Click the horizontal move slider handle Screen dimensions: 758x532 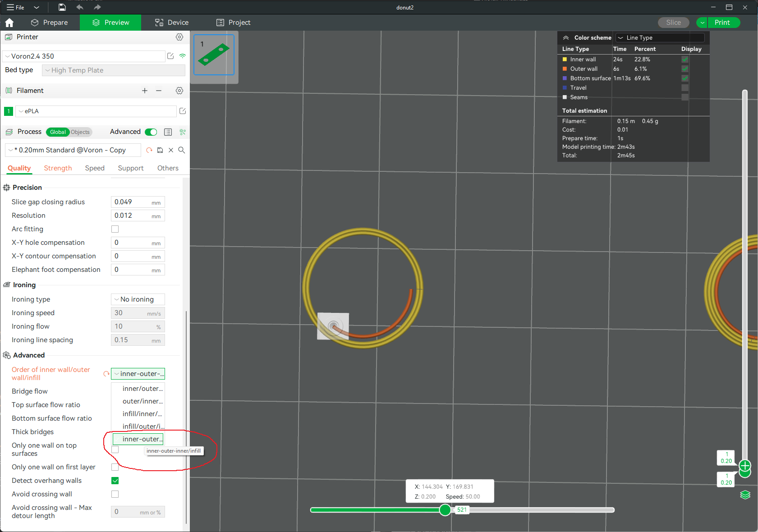coord(445,510)
